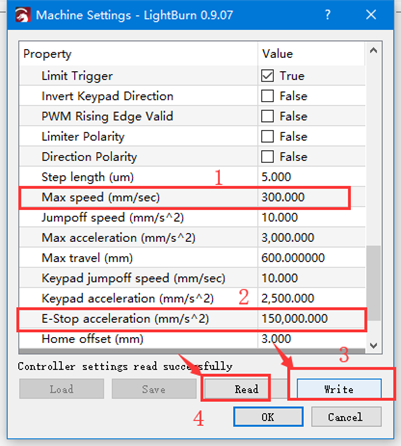Select the Limiter Polarity row label

83,137
